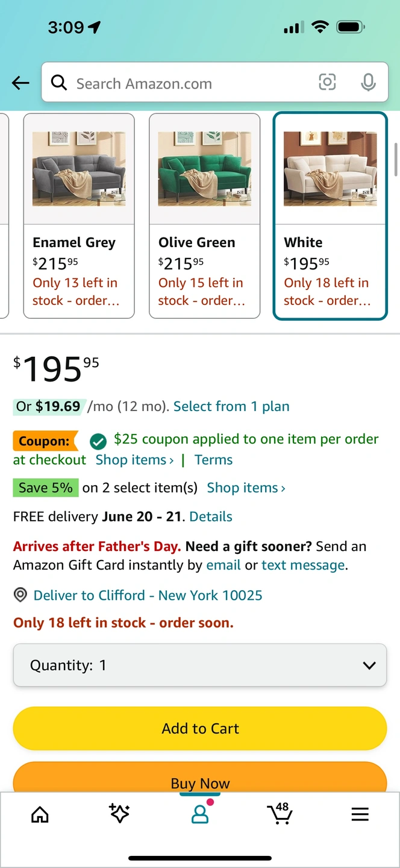Image resolution: width=400 pixels, height=868 pixels.
Task: Go to the Home tab icon
Action: click(40, 814)
